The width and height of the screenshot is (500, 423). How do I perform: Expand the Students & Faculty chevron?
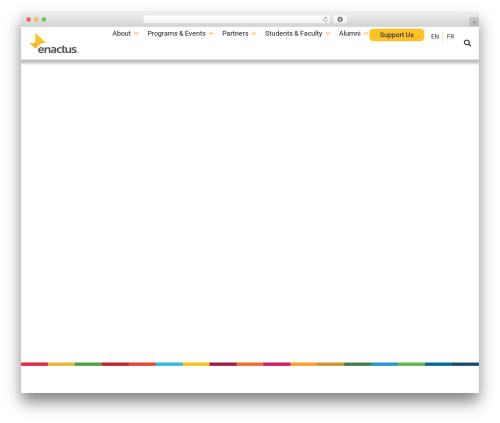tap(328, 34)
